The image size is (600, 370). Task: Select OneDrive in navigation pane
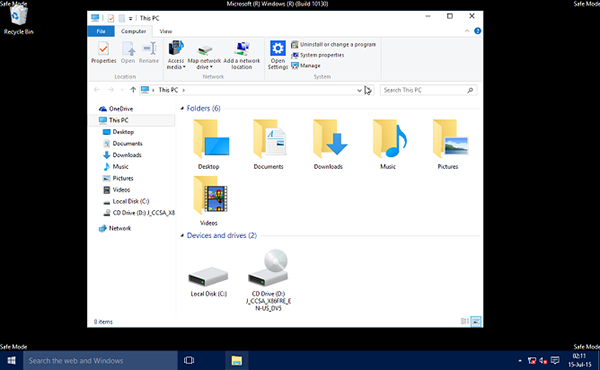point(116,109)
